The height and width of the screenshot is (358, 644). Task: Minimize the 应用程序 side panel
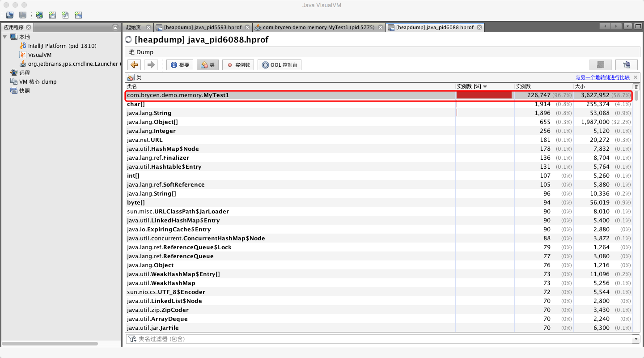(x=115, y=27)
